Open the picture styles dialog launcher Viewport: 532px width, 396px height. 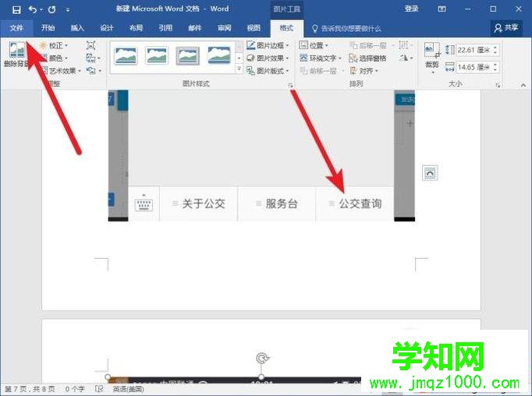(290, 86)
